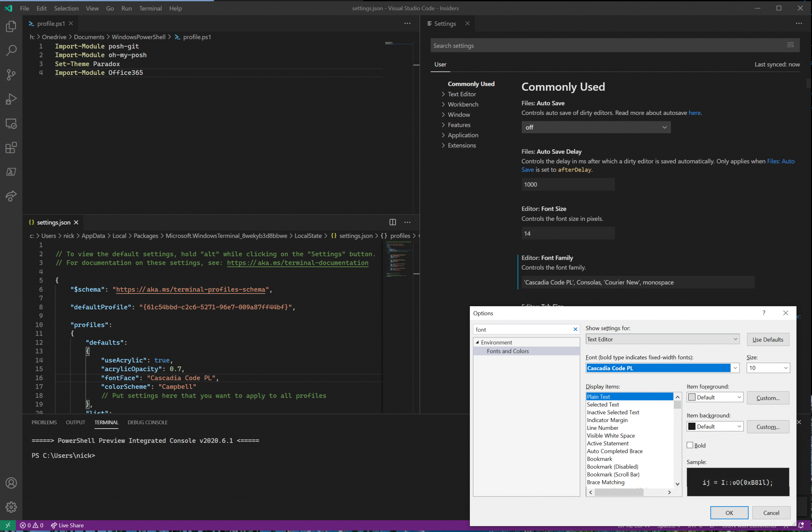Switch to the DEBUG CONSOLE tab

coord(147,422)
